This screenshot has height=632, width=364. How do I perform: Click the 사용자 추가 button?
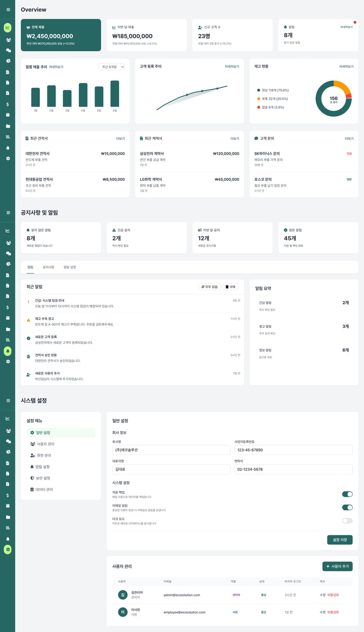click(x=337, y=566)
